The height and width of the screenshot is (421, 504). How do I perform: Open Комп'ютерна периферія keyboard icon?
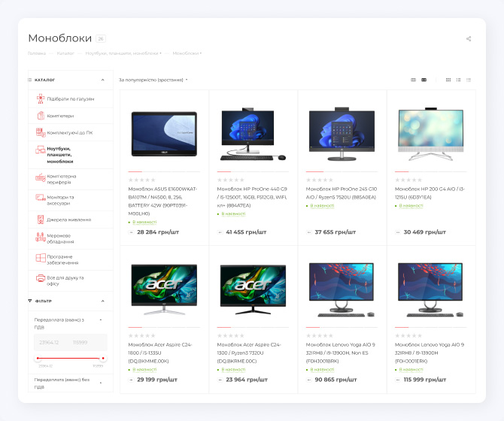pos(41,177)
